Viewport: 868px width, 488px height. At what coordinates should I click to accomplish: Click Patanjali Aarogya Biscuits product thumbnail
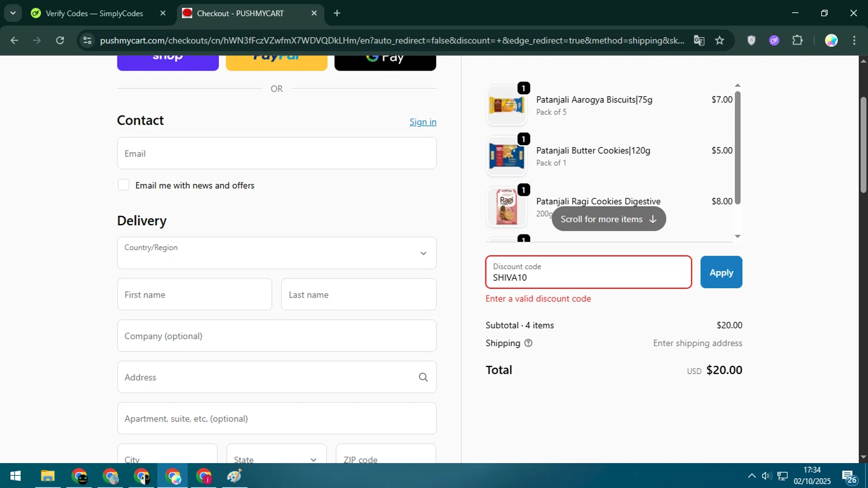[x=506, y=105]
